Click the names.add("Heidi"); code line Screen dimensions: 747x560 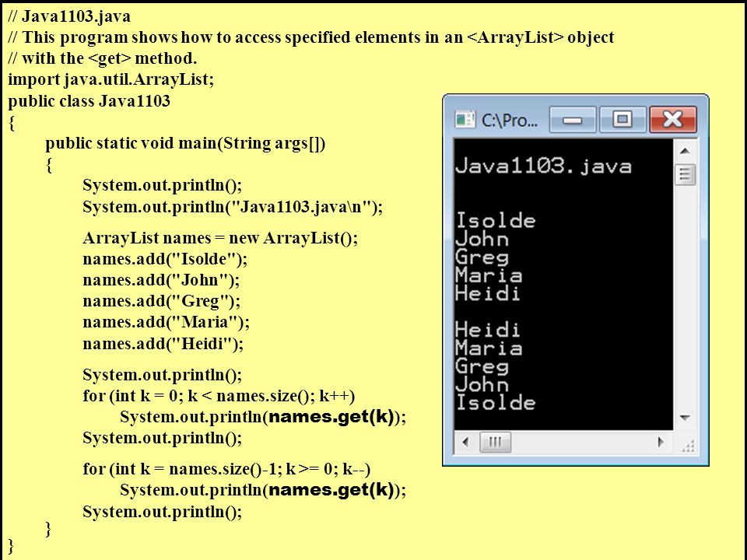(x=163, y=343)
